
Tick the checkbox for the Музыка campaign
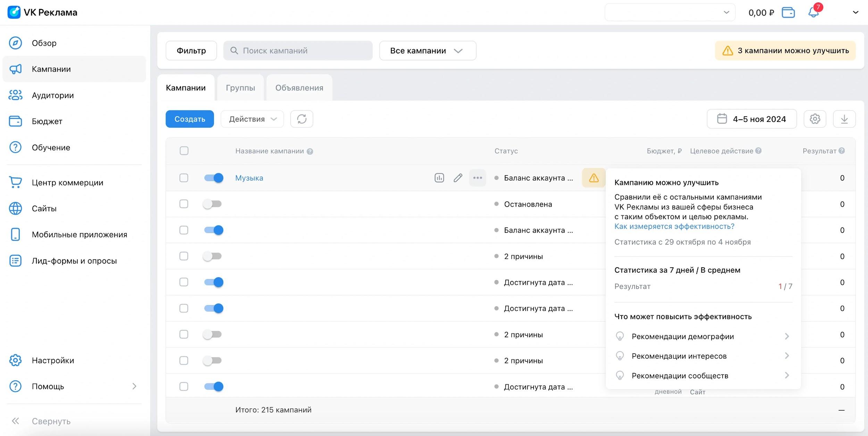(x=184, y=178)
